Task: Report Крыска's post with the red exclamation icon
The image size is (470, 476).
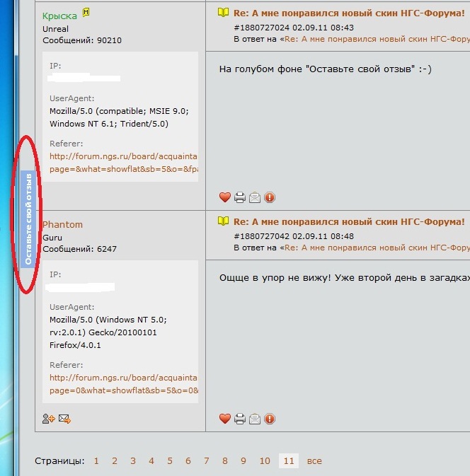Action: [x=270, y=197]
